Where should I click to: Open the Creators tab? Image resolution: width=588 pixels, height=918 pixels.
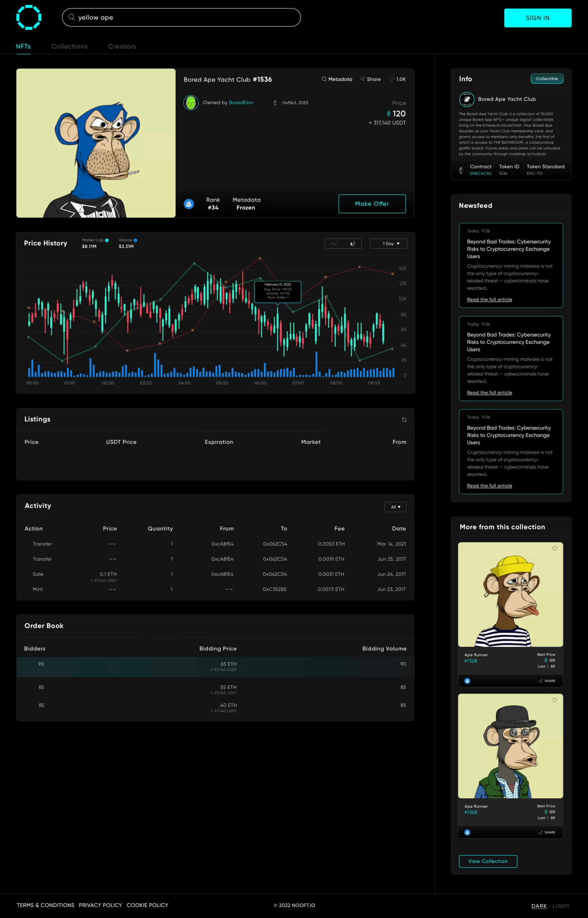pos(122,47)
